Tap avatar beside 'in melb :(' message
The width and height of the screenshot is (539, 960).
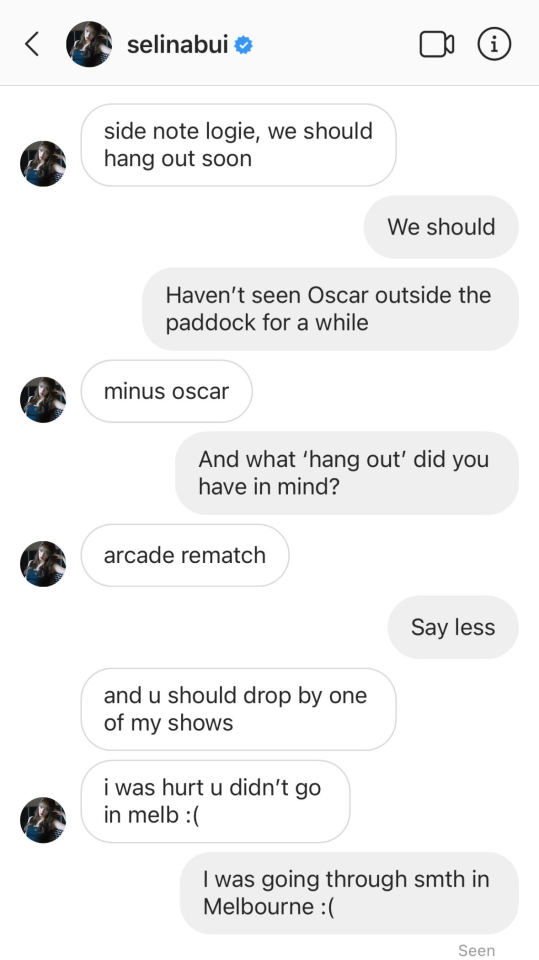pos(43,820)
